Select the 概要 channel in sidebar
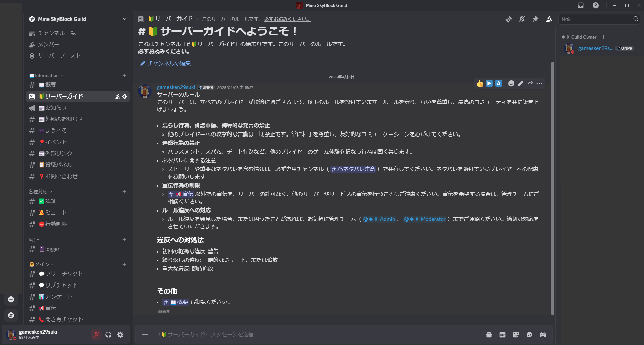 click(78, 85)
